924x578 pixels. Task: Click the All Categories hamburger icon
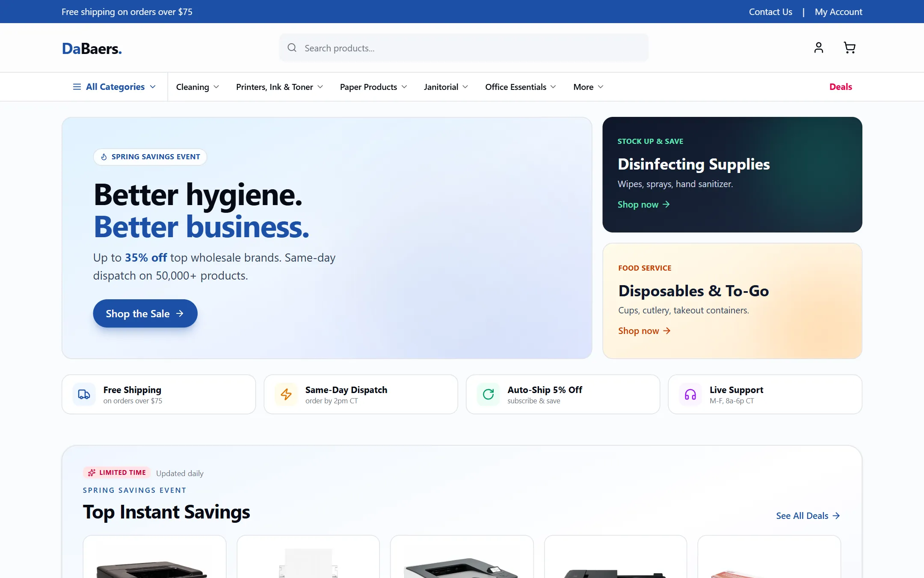coord(77,87)
